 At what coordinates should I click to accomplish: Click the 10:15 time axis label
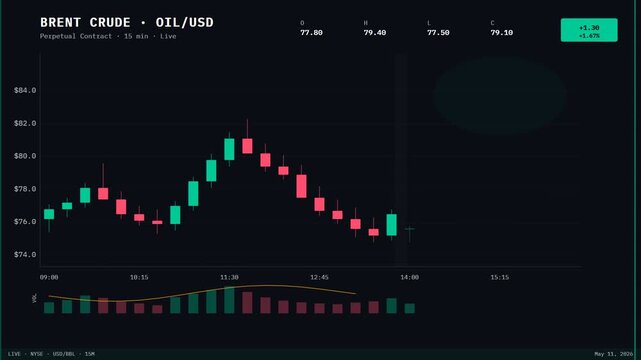click(139, 277)
